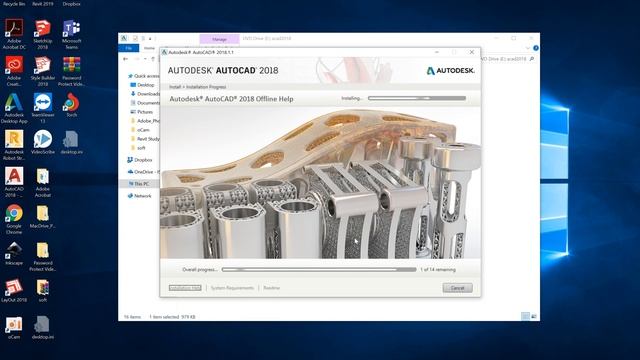640x360 pixels.
Task: Open System Requirements link in installer
Action: (x=232, y=288)
